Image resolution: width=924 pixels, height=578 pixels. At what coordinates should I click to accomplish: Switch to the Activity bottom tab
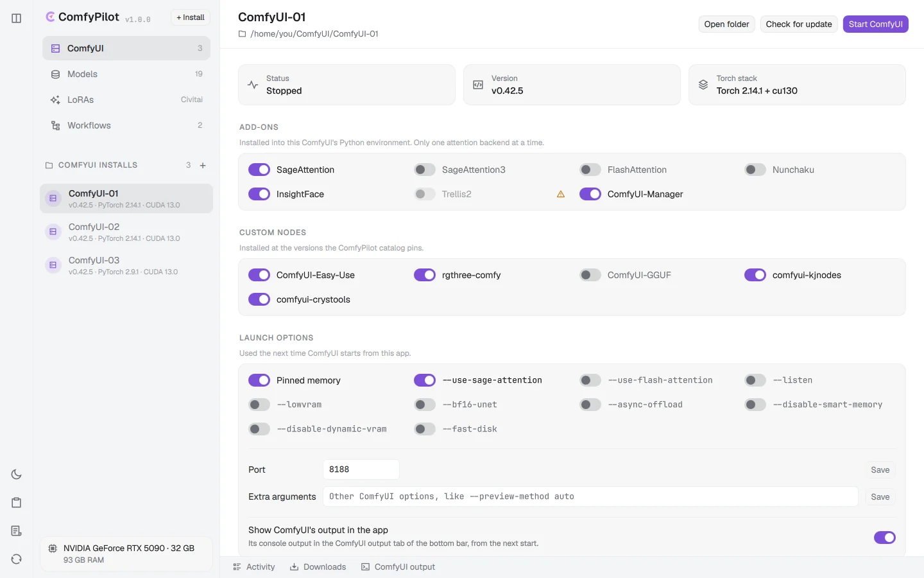[254, 567]
